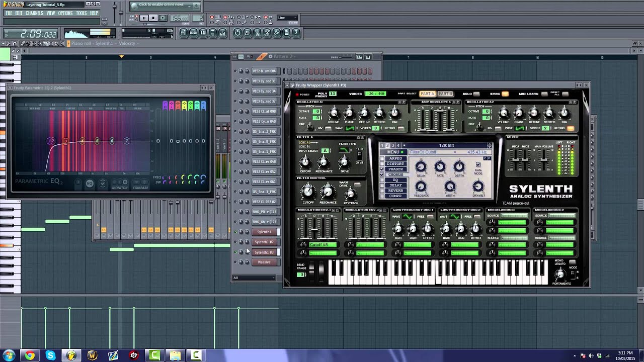Open the HELP menu

pyautogui.click(x=94, y=13)
